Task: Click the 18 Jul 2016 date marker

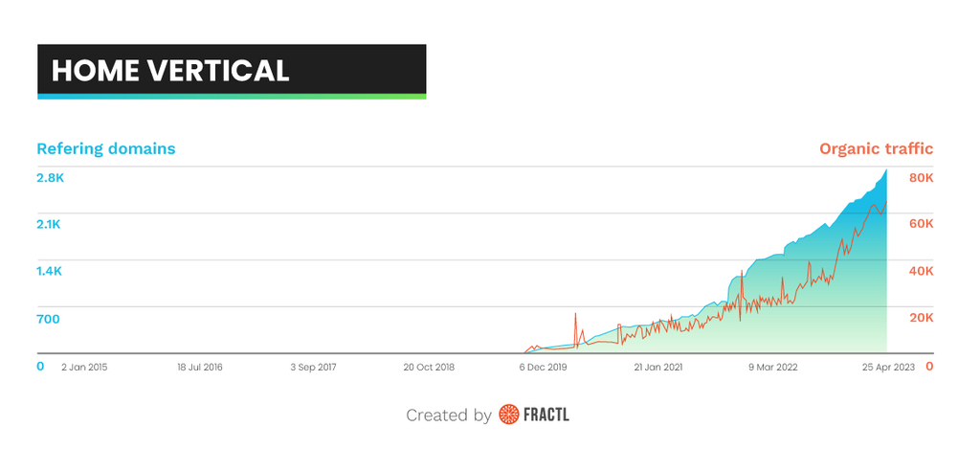Action: [x=200, y=367]
